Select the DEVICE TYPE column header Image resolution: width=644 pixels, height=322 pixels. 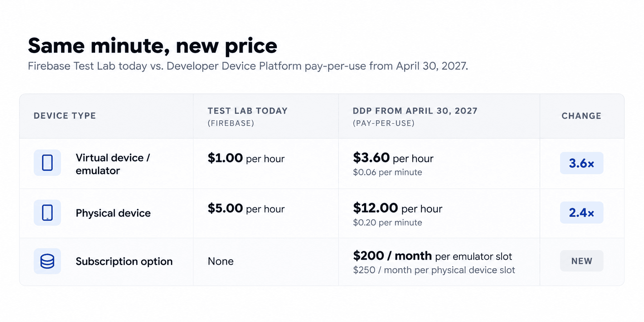(65, 116)
